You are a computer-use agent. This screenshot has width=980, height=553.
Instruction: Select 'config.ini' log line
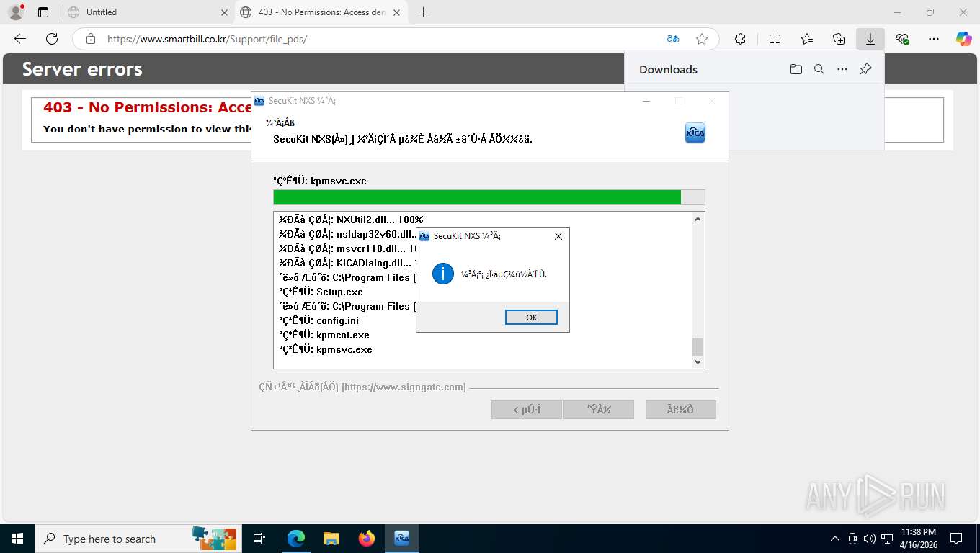tap(318, 320)
